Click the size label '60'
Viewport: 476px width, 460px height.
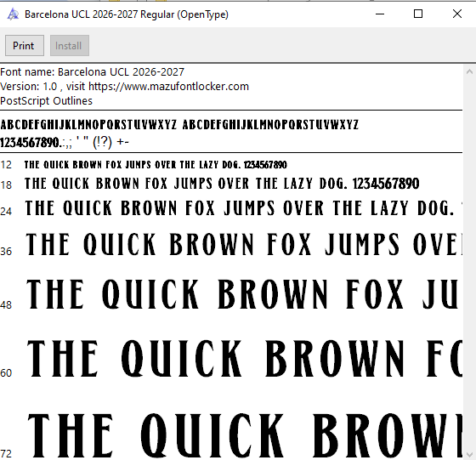(6, 373)
